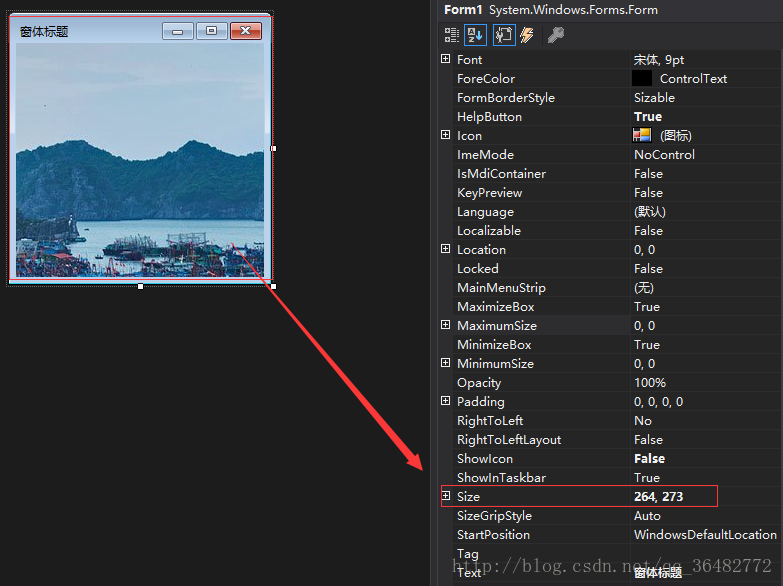Click the form's maximize button in designer
The image size is (783, 586).
[x=212, y=31]
